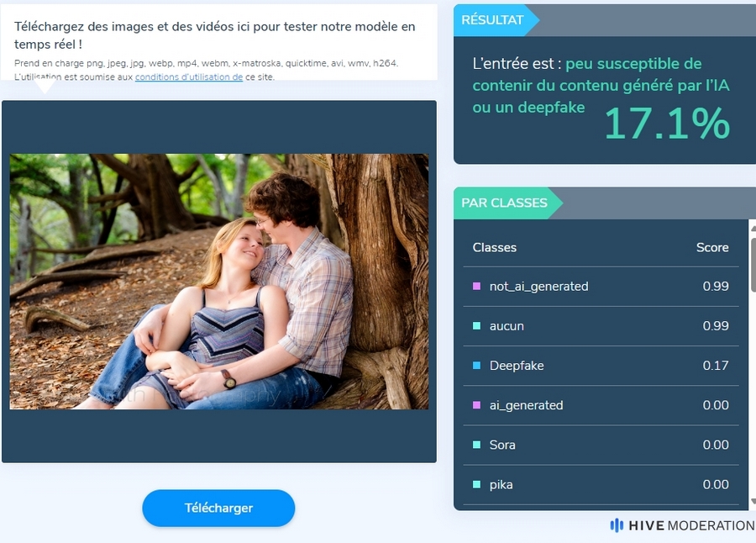Viewport: 756px width, 543px height.
Task: Click the not_ai_generated class row
Action: (601, 287)
